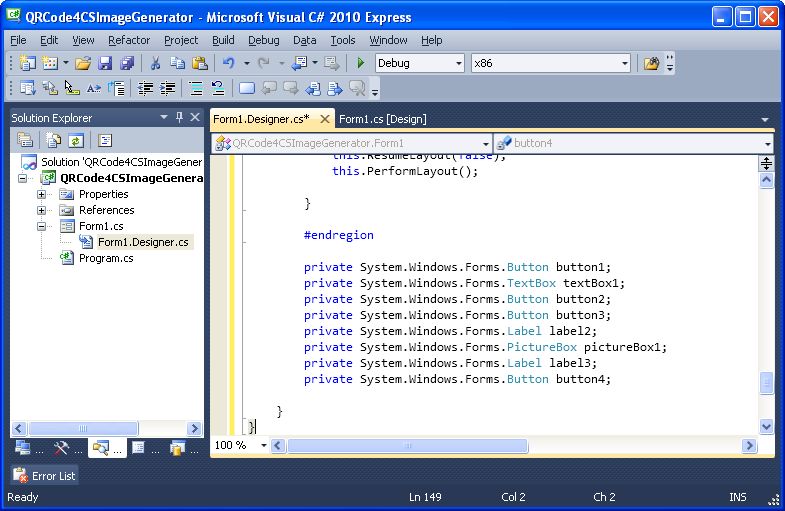Viewport: 785px width, 511px height.
Task: Open the x86 platform dropdown
Action: pos(624,63)
